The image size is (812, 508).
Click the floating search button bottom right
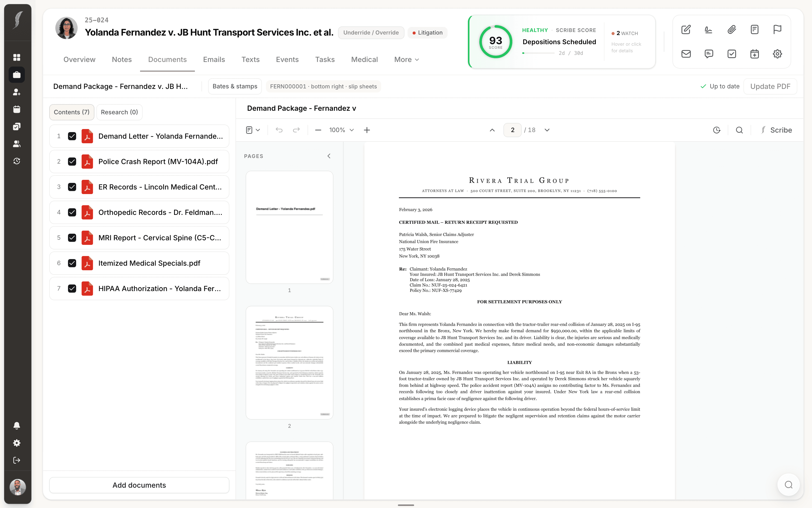[788, 485]
